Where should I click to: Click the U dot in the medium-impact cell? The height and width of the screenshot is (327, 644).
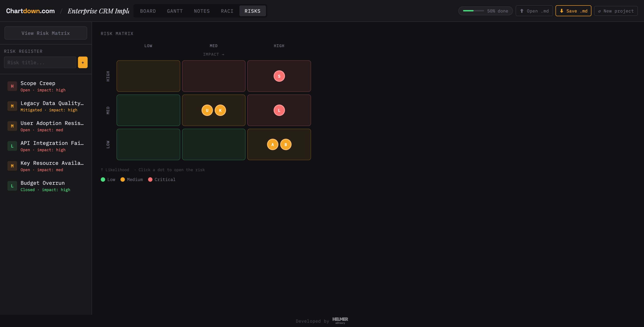click(207, 110)
